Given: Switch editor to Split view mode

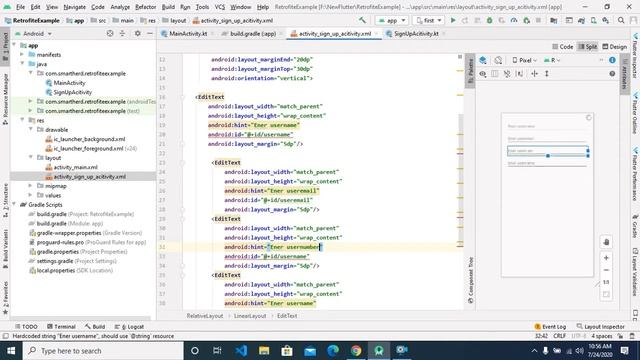Looking at the screenshot, I should [x=587, y=47].
